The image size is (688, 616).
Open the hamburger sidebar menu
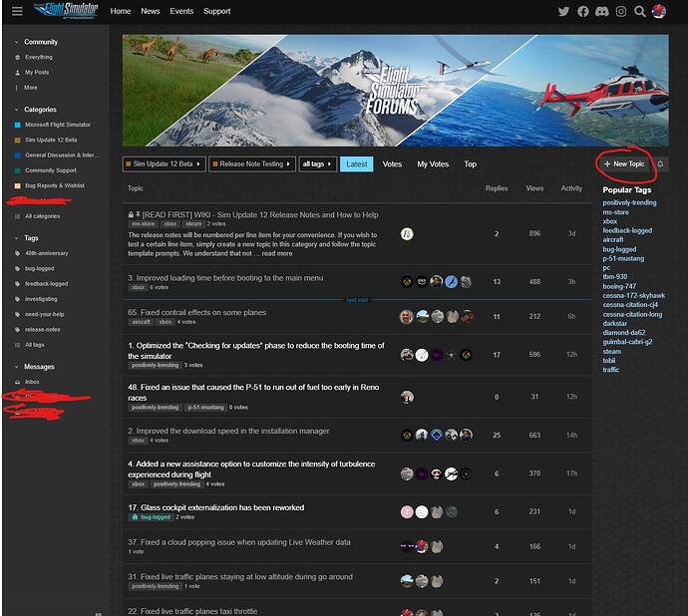tap(17, 11)
